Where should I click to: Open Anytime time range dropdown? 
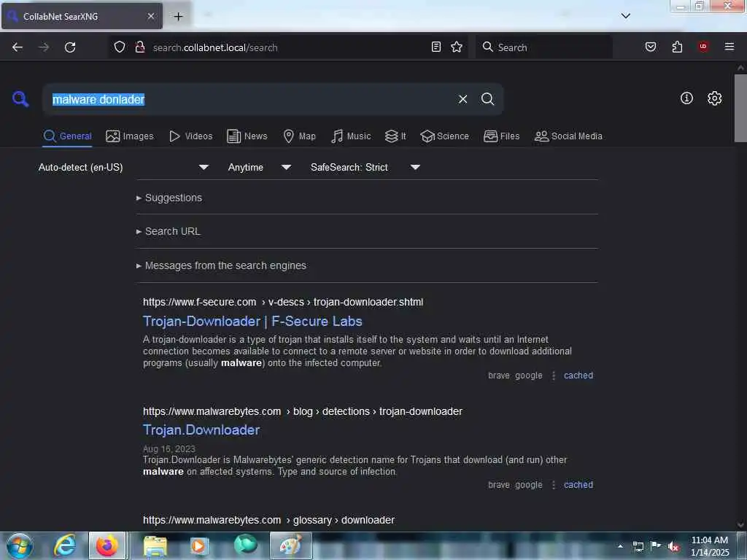pyautogui.click(x=259, y=167)
